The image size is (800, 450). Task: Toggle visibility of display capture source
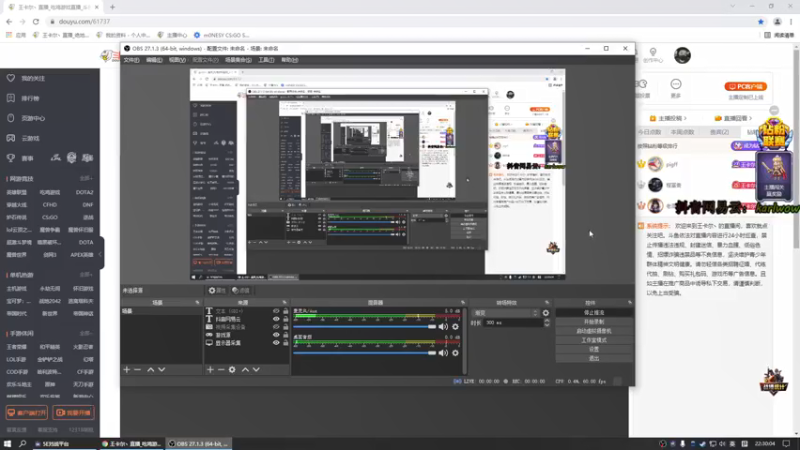point(276,343)
